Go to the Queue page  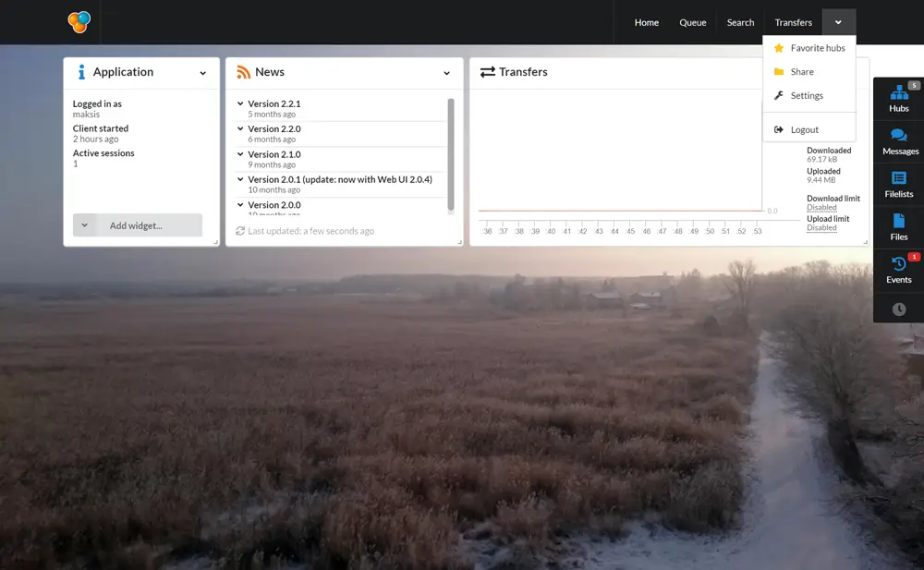point(692,22)
